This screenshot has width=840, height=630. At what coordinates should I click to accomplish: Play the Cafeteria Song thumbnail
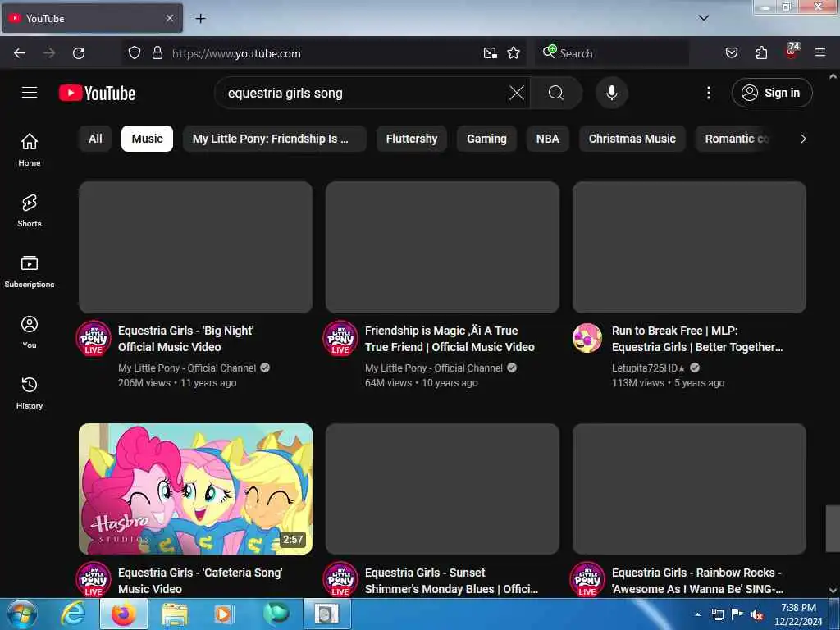click(x=195, y=489)
